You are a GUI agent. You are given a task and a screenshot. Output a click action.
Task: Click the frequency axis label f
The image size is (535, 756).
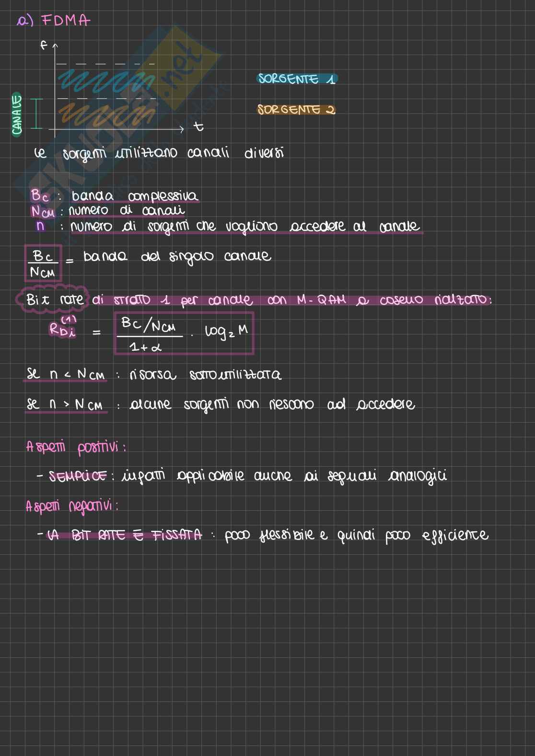click(x=44, y=46)
